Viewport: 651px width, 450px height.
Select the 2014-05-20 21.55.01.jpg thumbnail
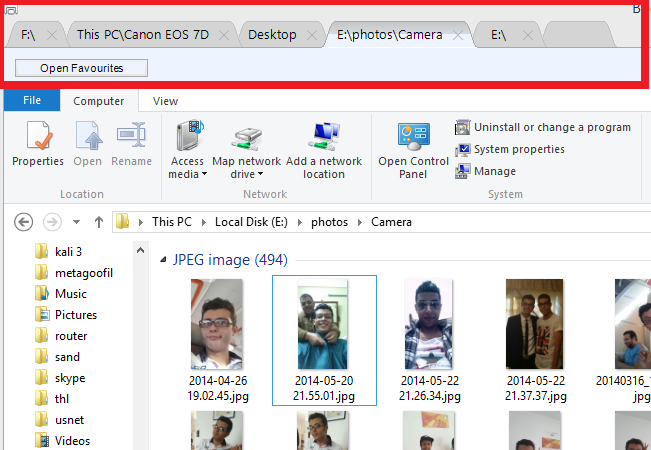(324, 340)
